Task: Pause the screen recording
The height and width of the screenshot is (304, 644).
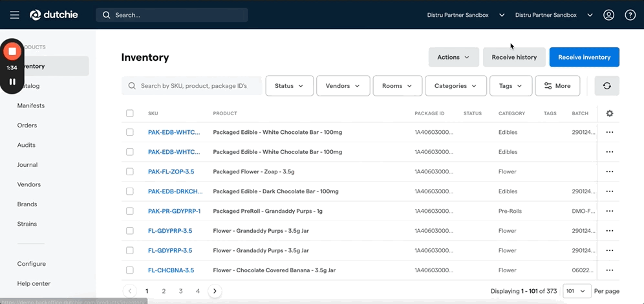Action: 12,81
